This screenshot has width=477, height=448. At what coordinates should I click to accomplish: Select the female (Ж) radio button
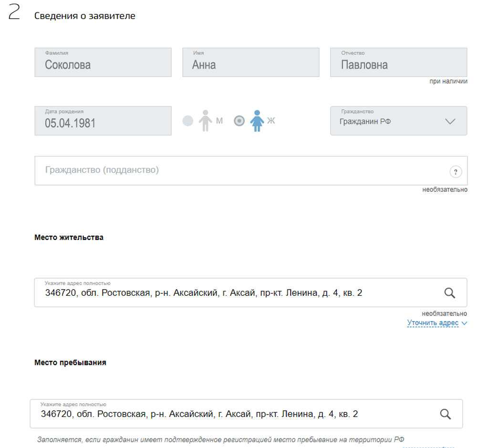coord(239,121)
